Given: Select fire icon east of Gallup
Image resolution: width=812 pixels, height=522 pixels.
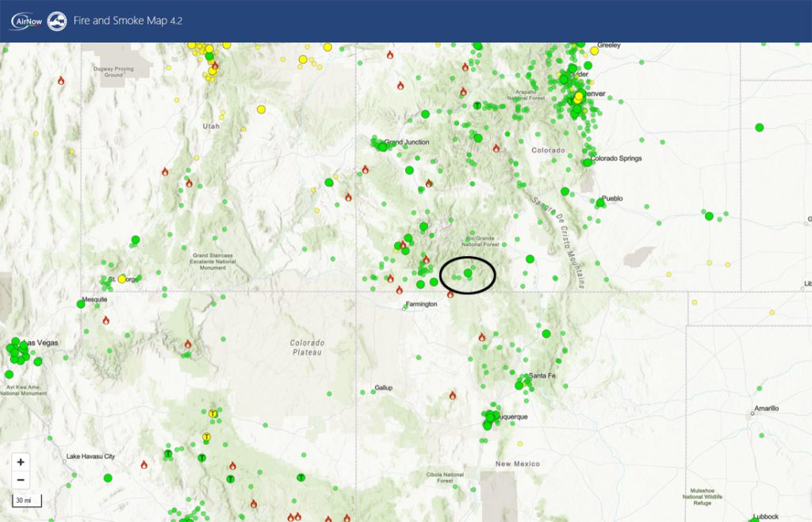Looking at the screenshot, I should [453, 396].
